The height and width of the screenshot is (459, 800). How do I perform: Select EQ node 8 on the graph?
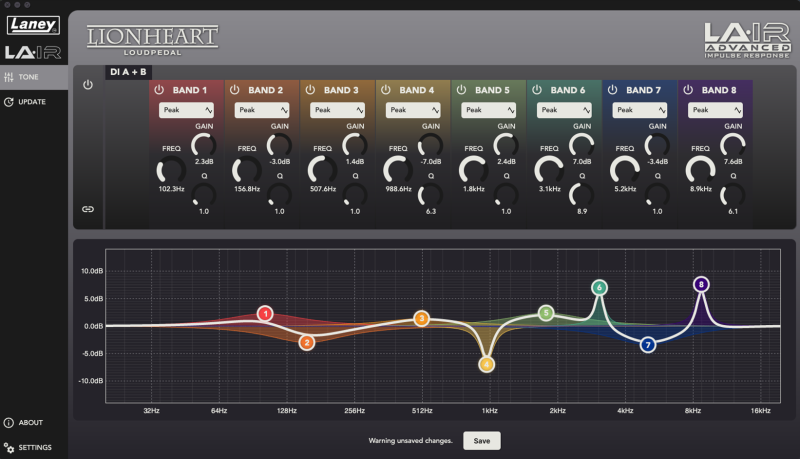click(x=701, y=285)
